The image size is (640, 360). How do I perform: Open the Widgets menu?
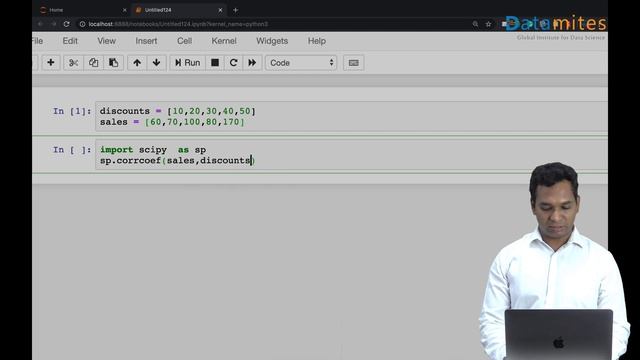tap(272, 41)
